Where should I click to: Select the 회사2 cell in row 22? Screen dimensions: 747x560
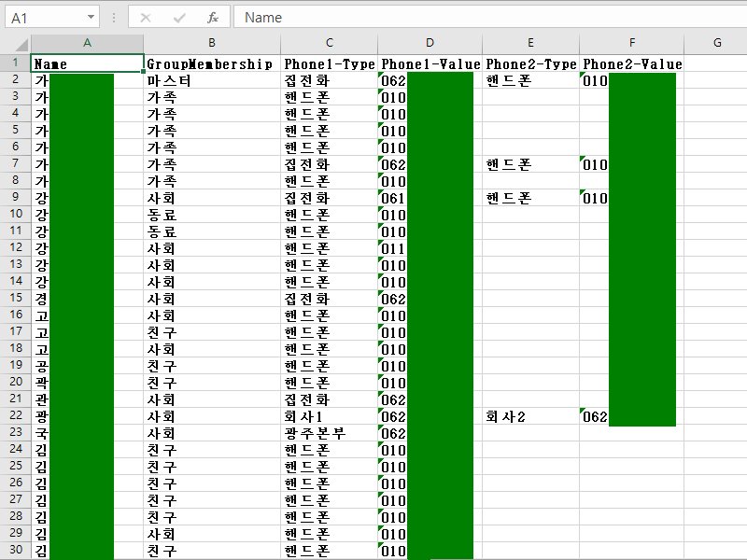[x=530, y=416]
